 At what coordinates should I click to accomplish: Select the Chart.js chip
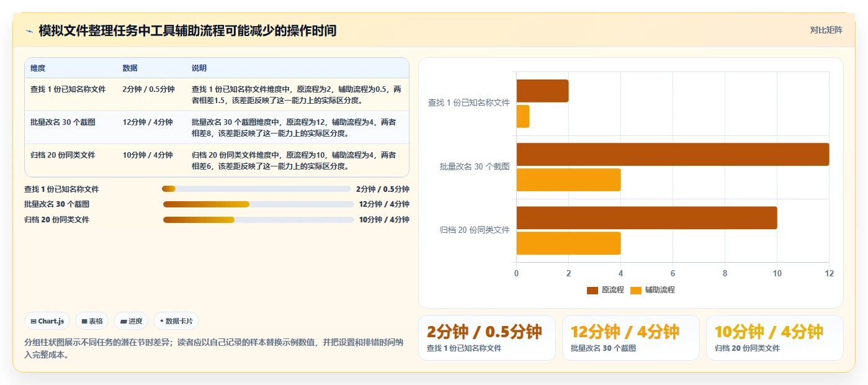click(47, 321)
